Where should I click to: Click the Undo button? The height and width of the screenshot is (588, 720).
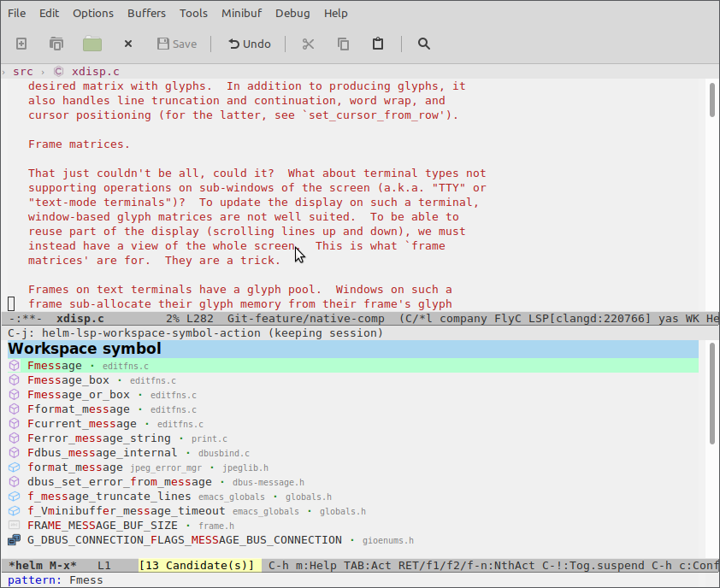249,44
